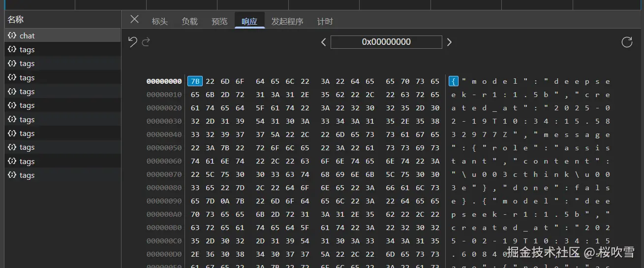Select highlighted byte 7B in first row

click(195, 81)
